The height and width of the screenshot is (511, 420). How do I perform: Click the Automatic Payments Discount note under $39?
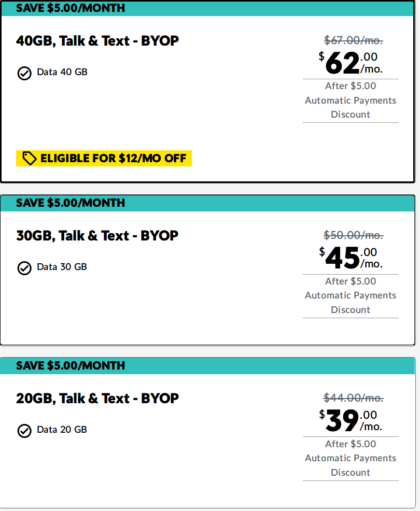point(351,458)
